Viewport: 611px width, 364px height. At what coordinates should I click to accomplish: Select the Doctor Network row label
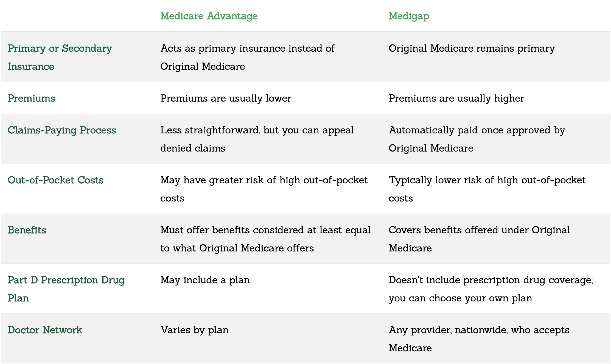(45, 330)
